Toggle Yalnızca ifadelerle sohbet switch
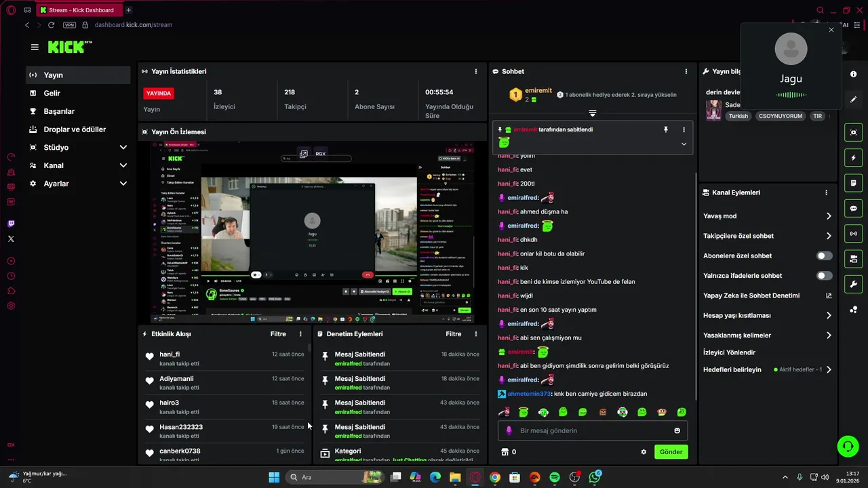This screenshot has width=868, height=488. (x=825, y=276)
